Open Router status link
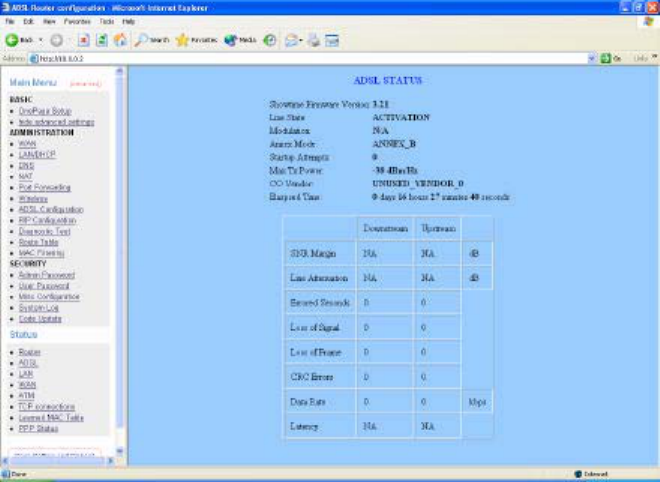The width and height of the screenshot is (660, 482). click(29, 352)
